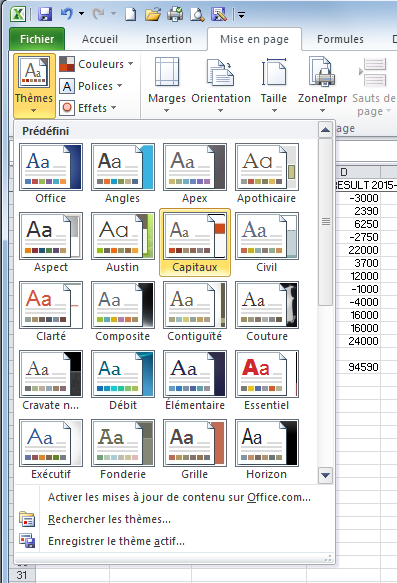Viewport: 397px width, 583px height.
Task: Expand the Effets dropdown
Action: click(x=88, y=108)
